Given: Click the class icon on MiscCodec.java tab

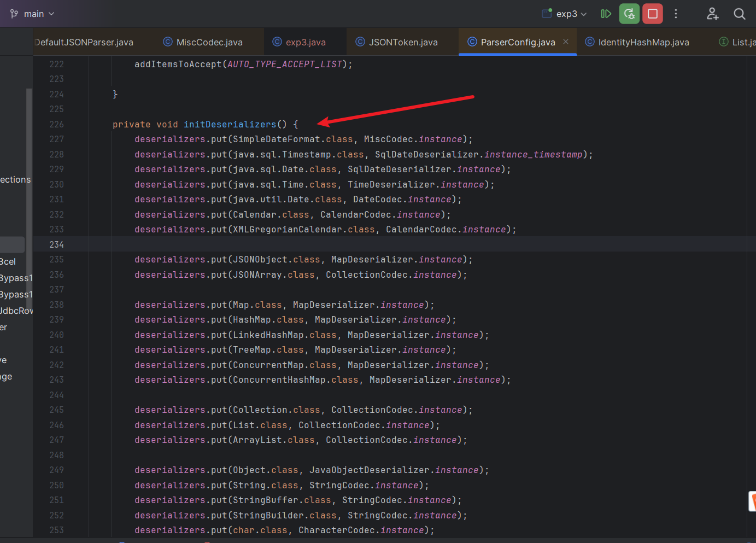Looking at the screenshot, I should (168, 42).
